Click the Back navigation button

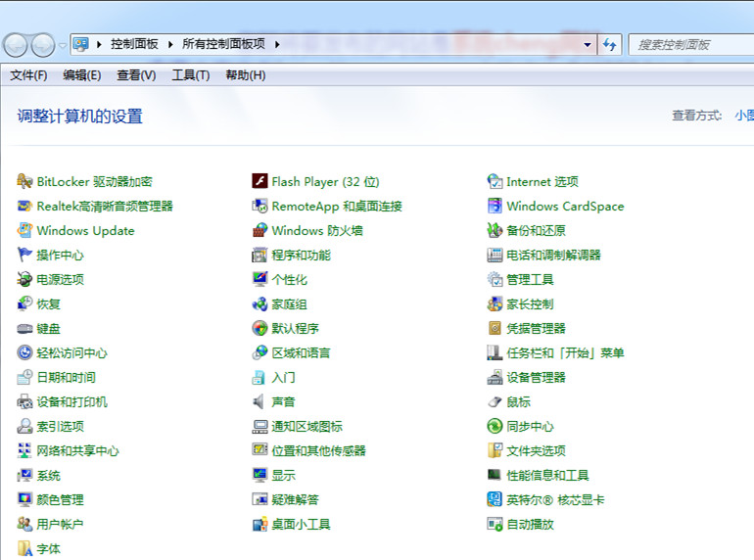click(15, 45)
